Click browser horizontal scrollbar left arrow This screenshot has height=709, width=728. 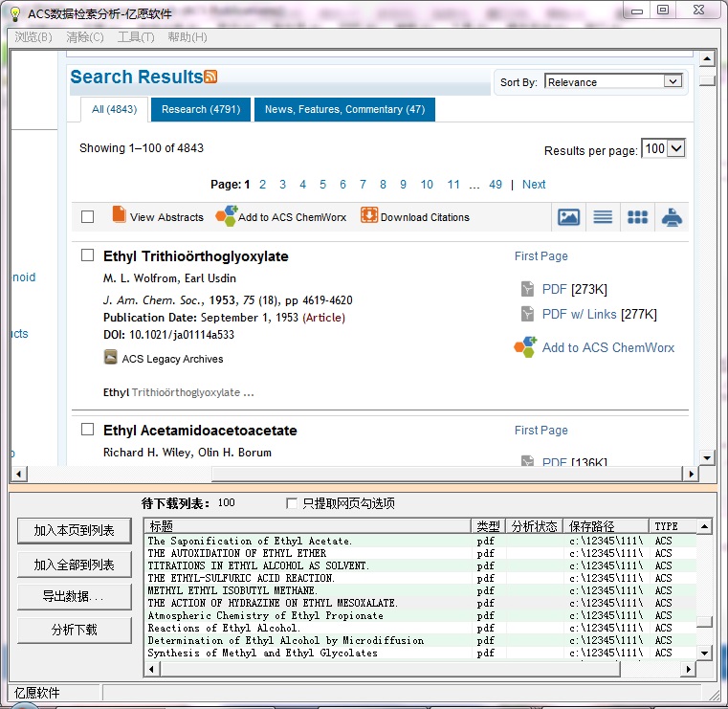point(18,474)
